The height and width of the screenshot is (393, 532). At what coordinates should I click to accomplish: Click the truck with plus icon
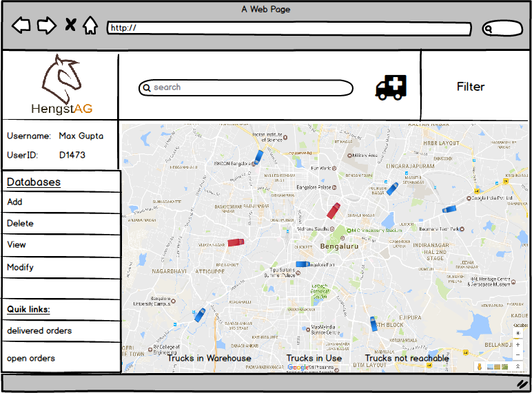tap(391, 87)
